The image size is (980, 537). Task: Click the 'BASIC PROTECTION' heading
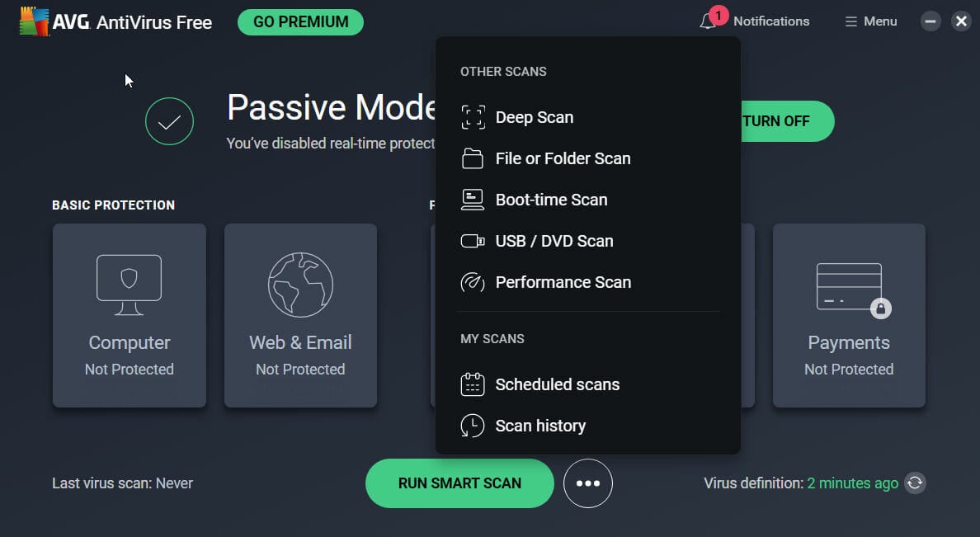pos(114,205)
